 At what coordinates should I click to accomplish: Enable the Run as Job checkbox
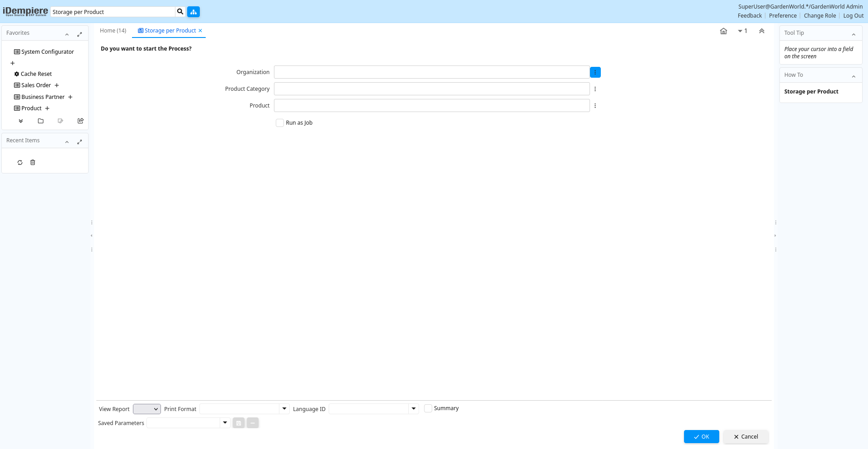click(x=280, y=123)
